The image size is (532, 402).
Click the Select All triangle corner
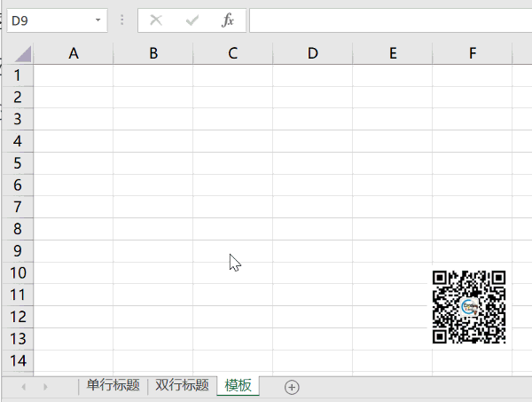[x=23, y=53]
